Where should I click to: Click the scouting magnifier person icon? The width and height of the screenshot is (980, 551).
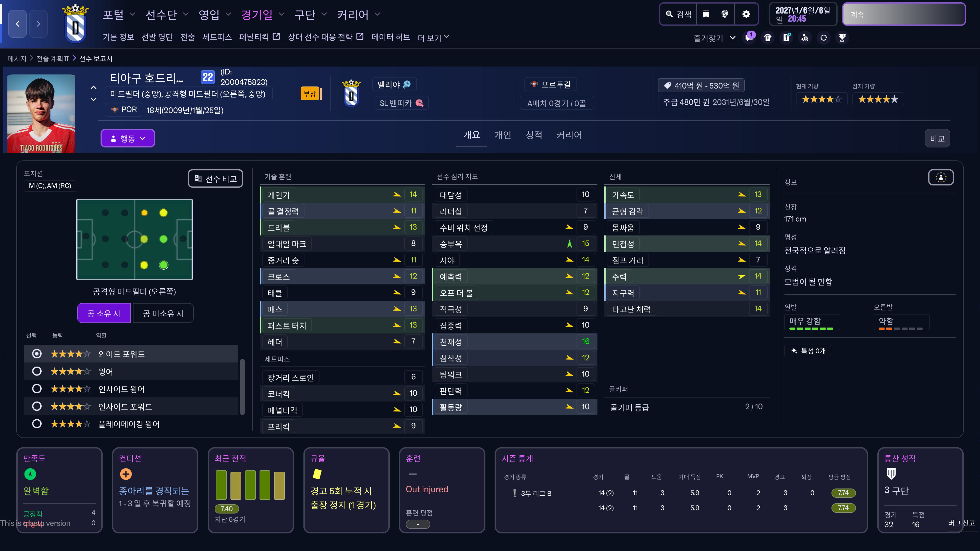point(805,38)
